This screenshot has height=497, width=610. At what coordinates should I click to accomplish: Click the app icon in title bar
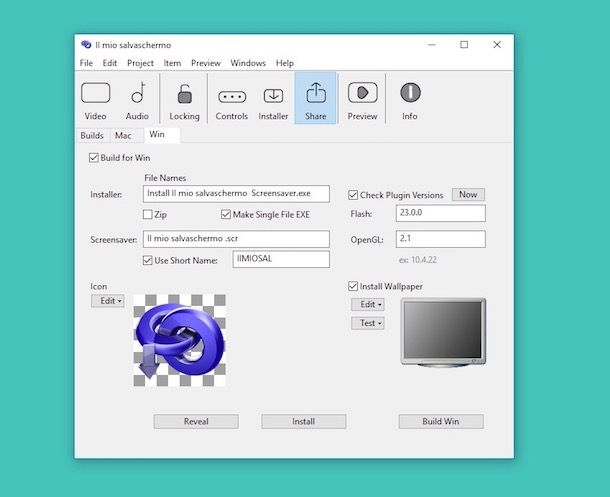coord(86,45)
